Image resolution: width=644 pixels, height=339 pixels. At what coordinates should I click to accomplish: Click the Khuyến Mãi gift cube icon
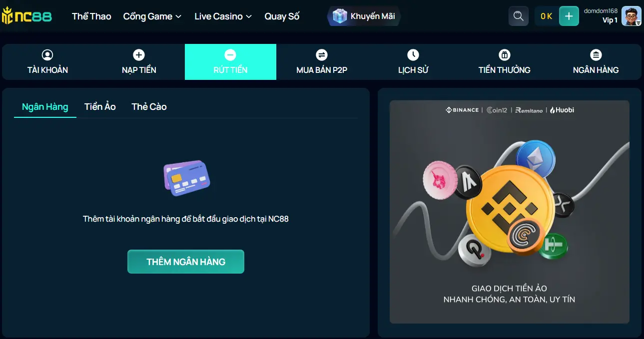(x=340, y=16)
